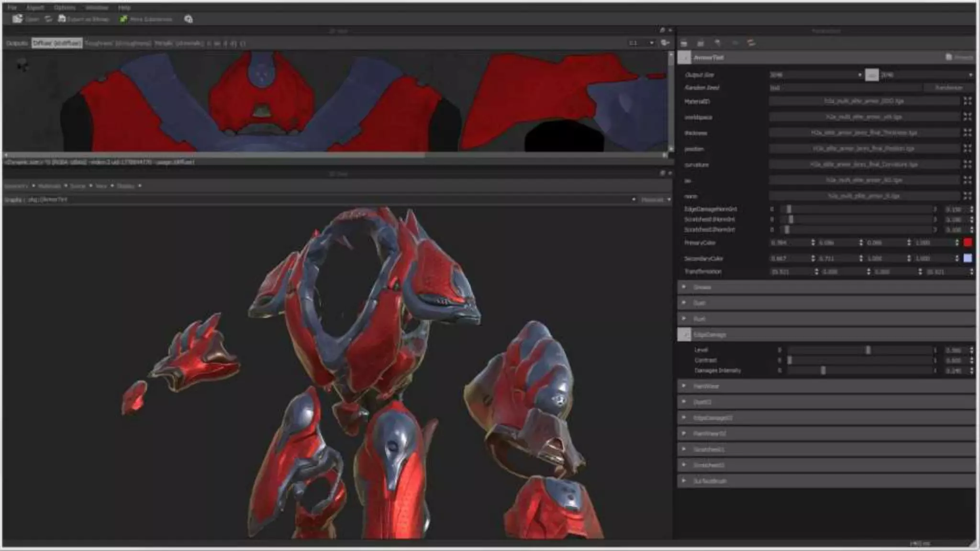980x551 pixels.
Task: Click the clear-image icon beside MaterialID file
Action: [968, 101]
